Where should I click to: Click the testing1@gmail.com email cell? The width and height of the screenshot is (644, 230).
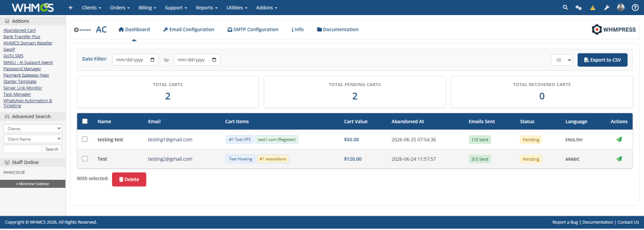170,140
